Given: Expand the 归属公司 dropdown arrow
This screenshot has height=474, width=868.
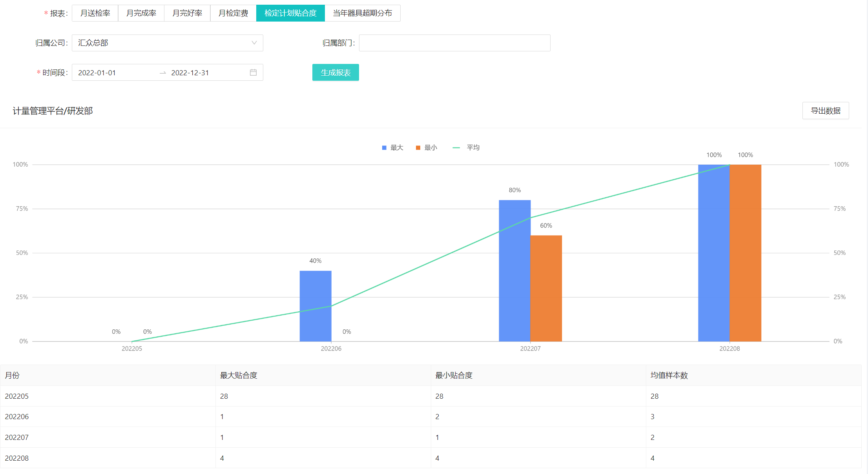Looking at the screenshot, I should click(x=254, y=43).
